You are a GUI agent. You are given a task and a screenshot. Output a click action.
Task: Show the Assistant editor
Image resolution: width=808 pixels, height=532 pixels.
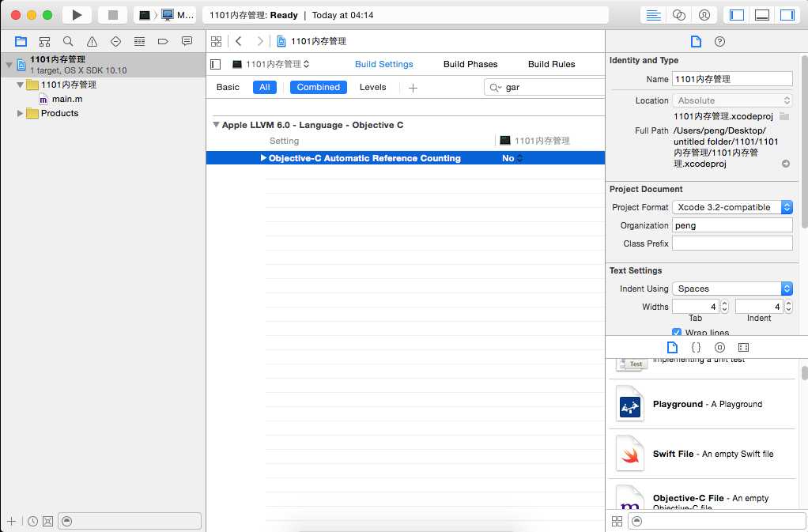678,15
